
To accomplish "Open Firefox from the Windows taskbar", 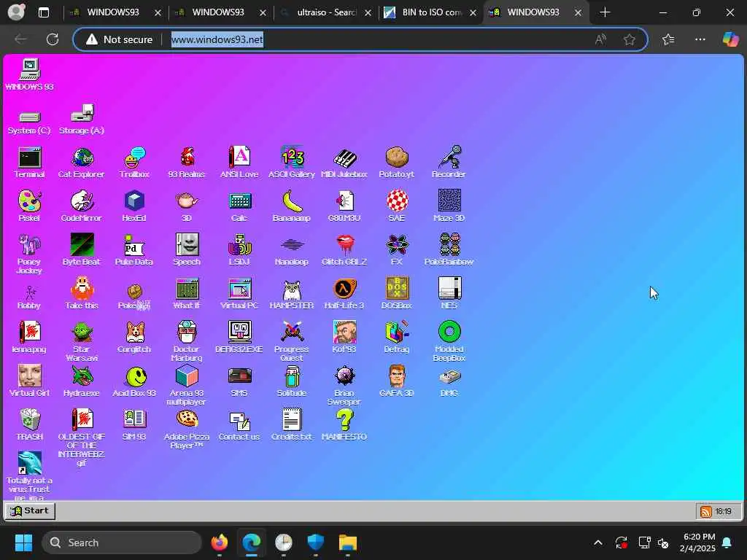I will tap(219, 542).
